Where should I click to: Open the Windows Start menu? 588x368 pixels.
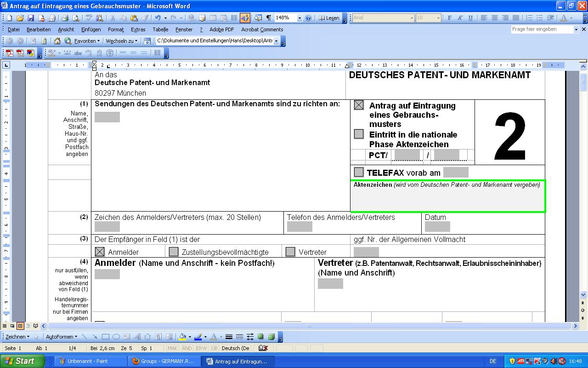point(22,361)
